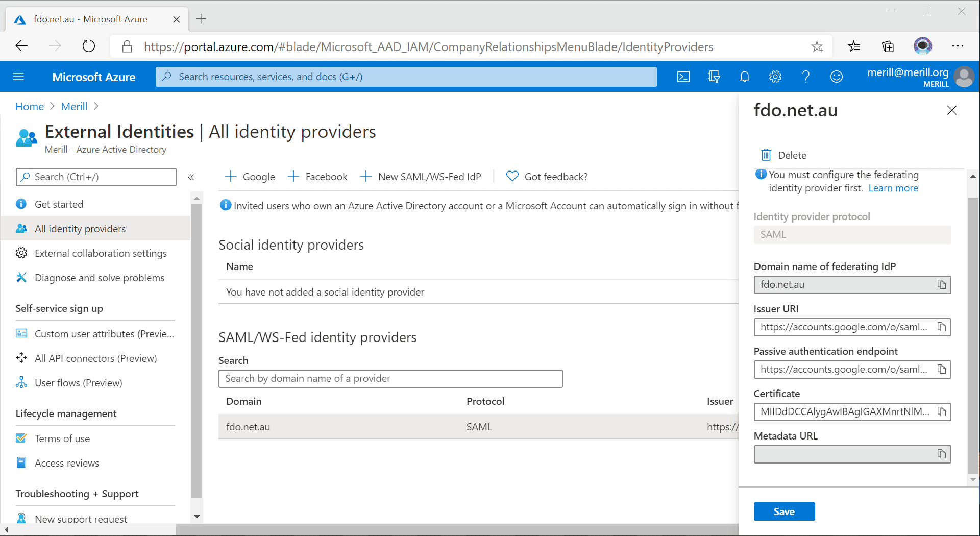980x536 pixels.
Task: Open a new browser tab
Action: (201, 19)
